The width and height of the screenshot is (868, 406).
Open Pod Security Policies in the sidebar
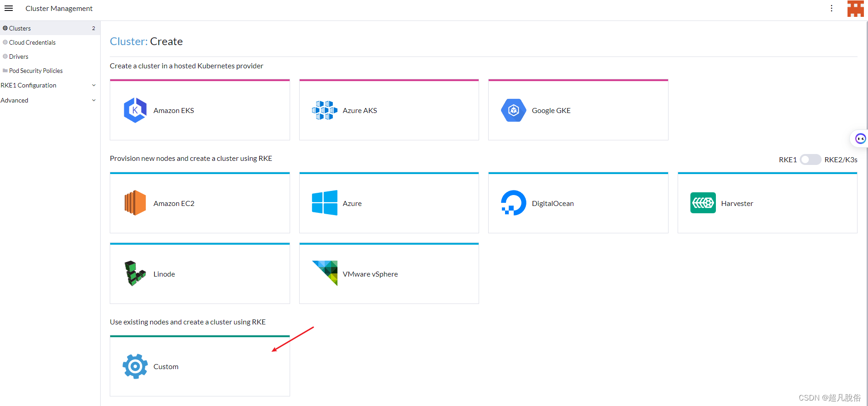click(50, 71)
